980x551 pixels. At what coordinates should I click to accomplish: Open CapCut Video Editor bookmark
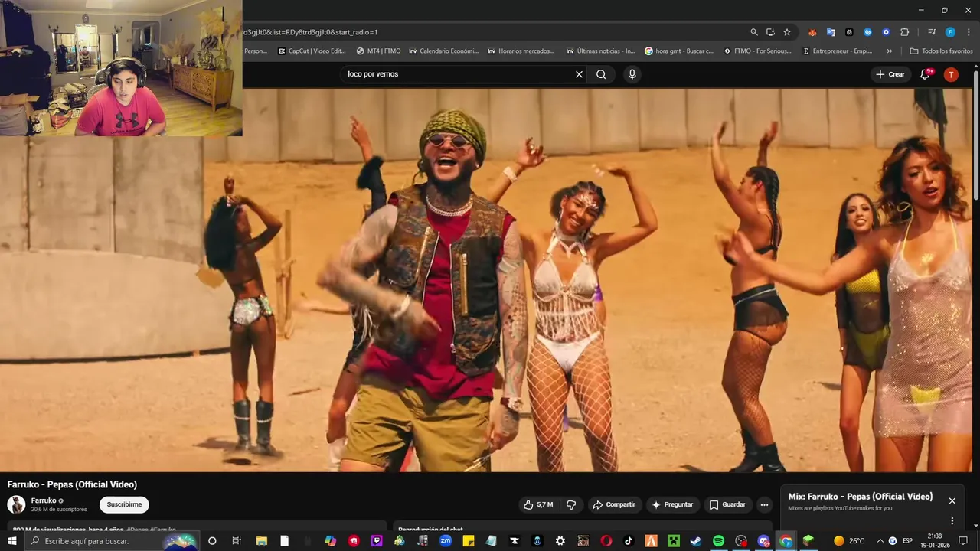(312, 51)
